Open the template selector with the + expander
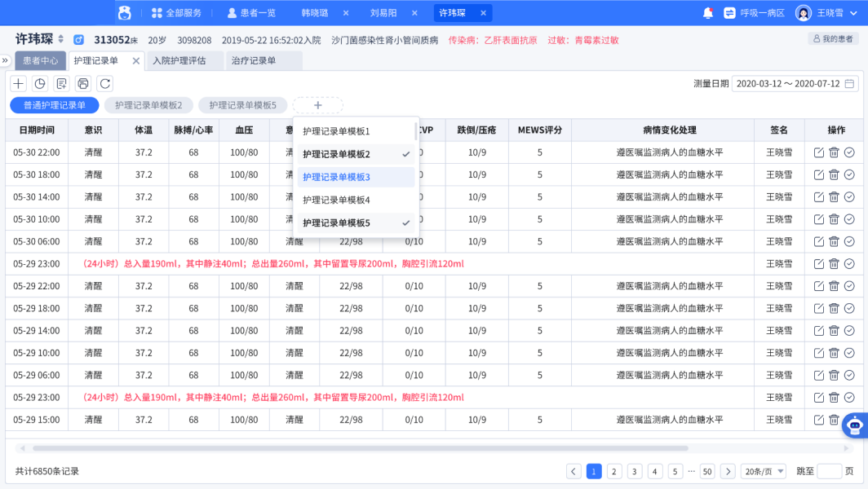The height and width of the screenshot is (489, 868). coord(318,105)
